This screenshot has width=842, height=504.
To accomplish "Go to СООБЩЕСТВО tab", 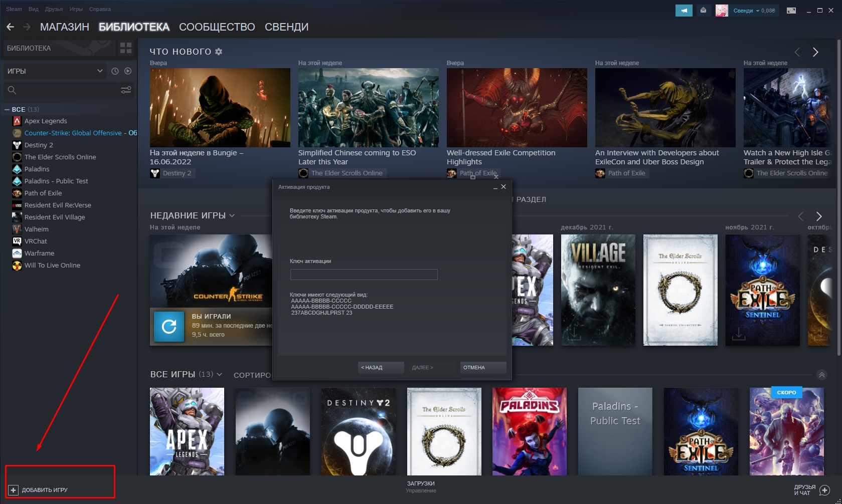I will (217, 27).
